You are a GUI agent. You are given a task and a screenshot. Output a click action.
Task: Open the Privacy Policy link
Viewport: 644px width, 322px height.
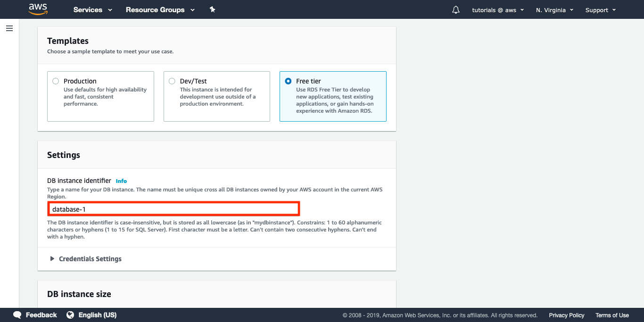pyautogui.click(x=566, y=315)
